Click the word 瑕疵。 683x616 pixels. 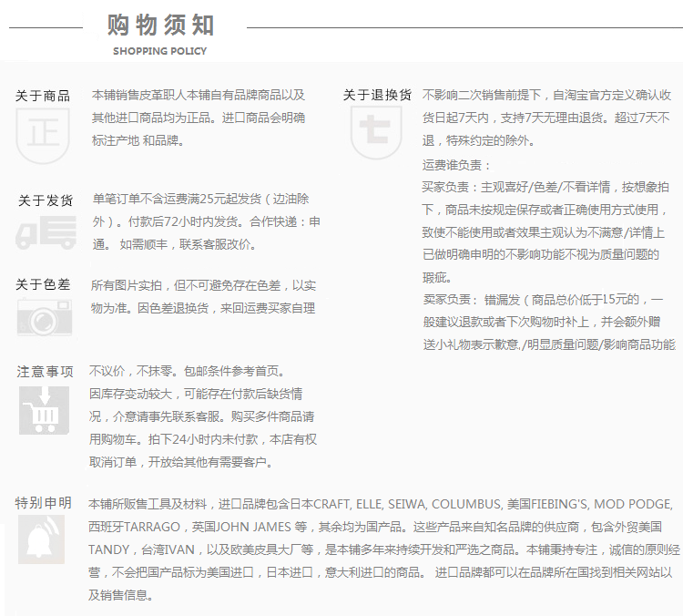pos(437,277)
